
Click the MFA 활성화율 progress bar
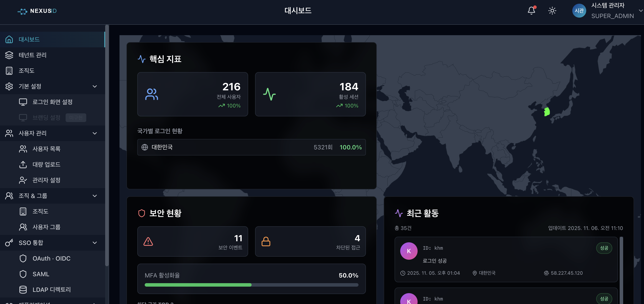click(x=251, y=285)
